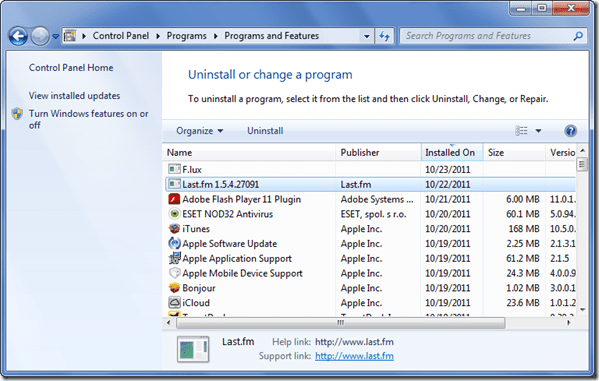Click the 6.00 MB size cell
Viewport: 599px width, 381px height.
click(x=523, y=199)
